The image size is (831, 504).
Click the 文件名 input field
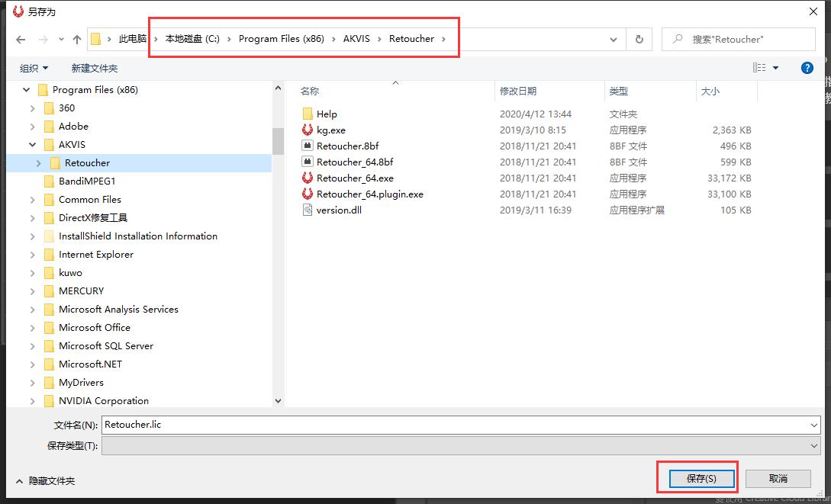pos(455,425)
